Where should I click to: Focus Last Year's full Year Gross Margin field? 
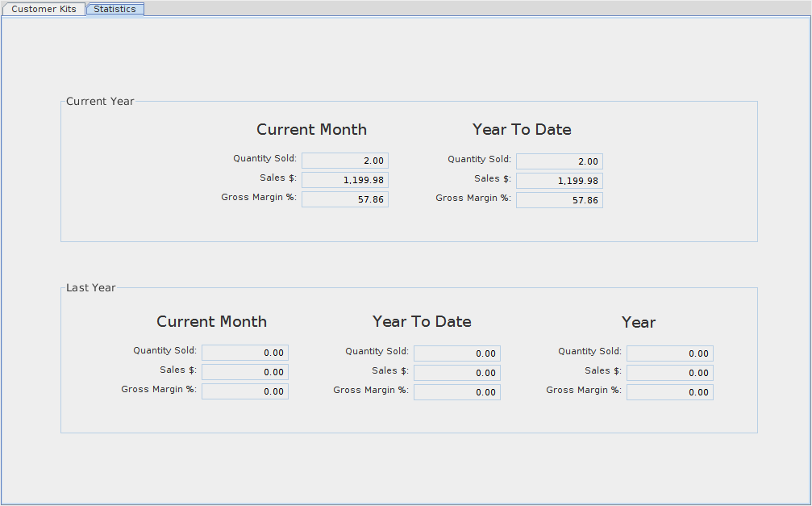click(x=669, y=392)
